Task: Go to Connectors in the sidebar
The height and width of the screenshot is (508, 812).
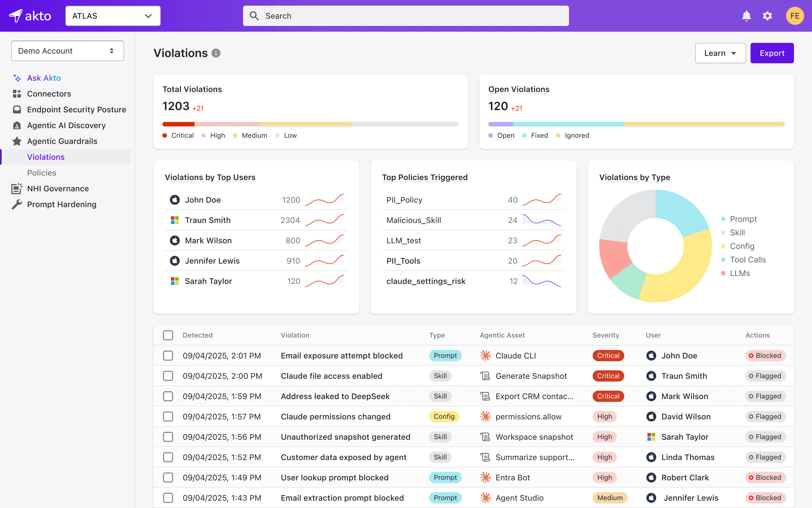Action: [49, 94]
